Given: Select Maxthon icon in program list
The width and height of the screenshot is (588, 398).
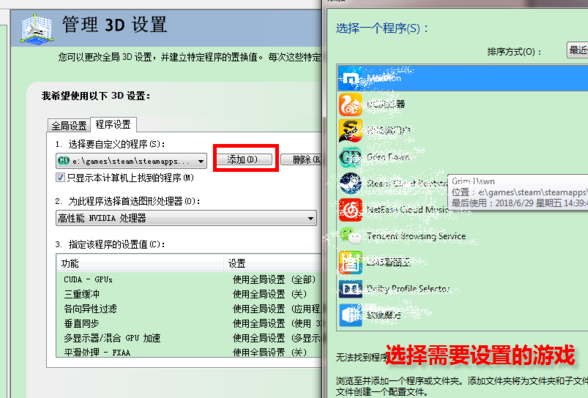Looking at the screenshot, I should click(351, 79).
